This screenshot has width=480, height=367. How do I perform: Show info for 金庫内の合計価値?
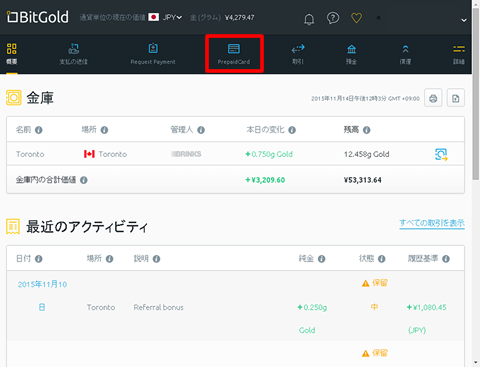(x=84, y=180)
